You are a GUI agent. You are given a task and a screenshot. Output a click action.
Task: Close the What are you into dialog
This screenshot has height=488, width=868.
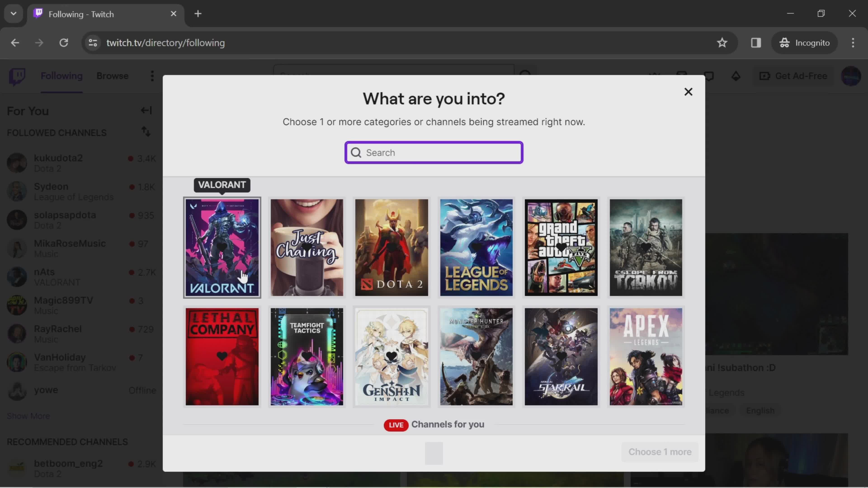(689, 91)
